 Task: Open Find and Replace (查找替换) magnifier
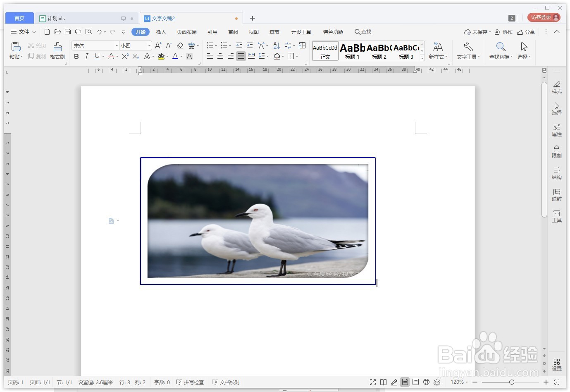coord(501,50)
